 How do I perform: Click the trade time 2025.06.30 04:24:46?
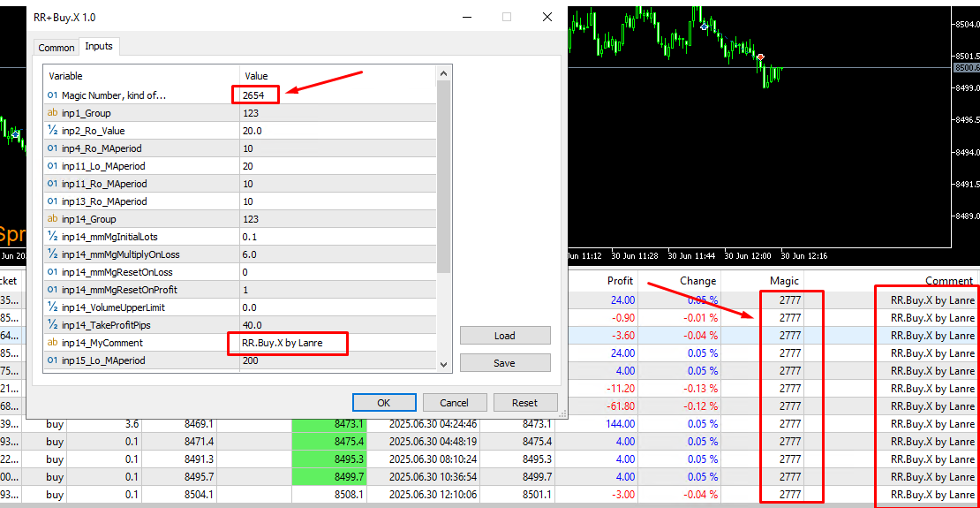tap(433, 424)
